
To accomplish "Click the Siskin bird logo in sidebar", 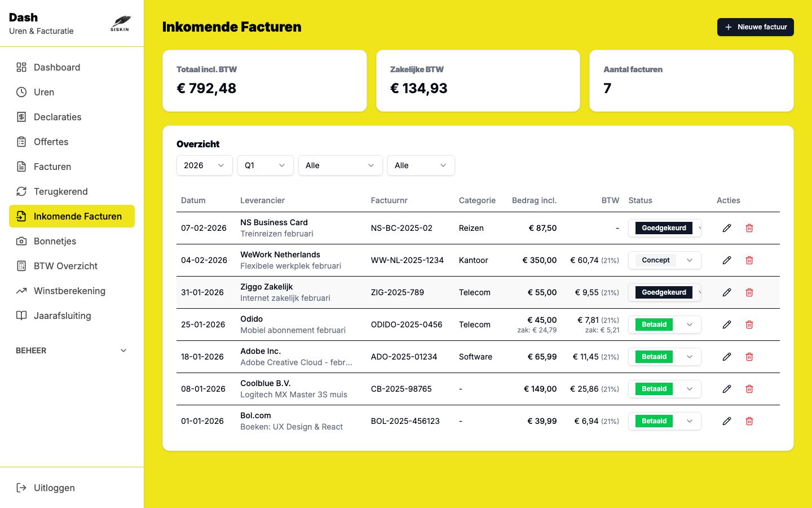I will pyautogui.click(x=120, y=24).
